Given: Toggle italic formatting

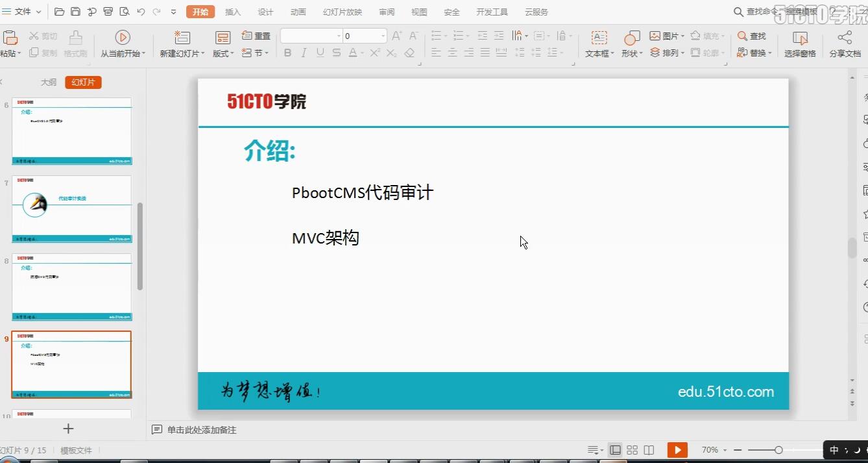Looking at the screenshot, I should [304, 53].
